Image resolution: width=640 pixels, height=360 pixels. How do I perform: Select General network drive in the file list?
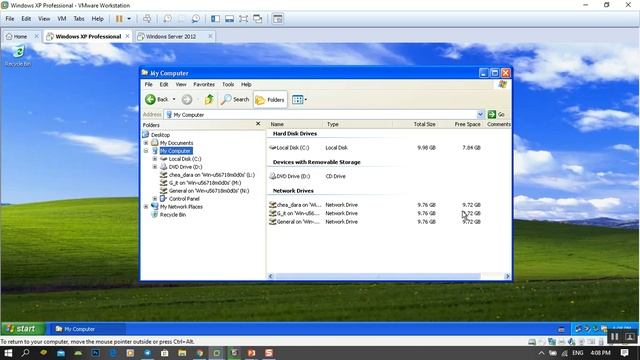pyautogui.click(x=295, y=222)
